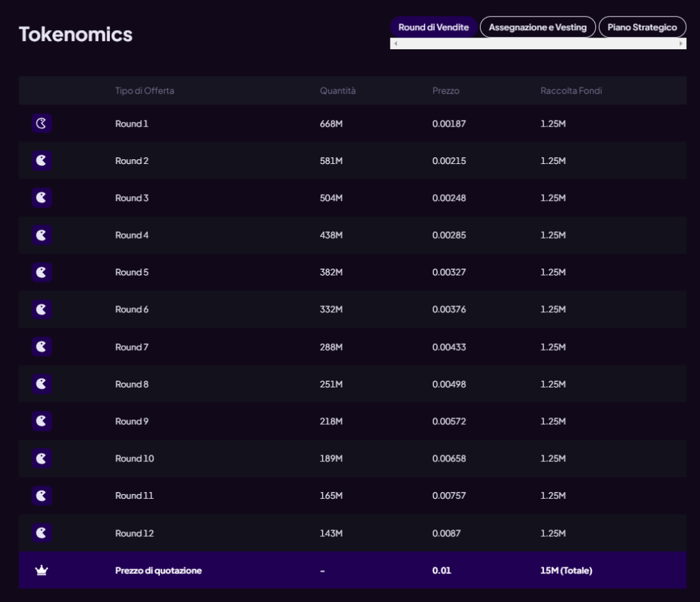Viewport: 700px width, 602px height.
Task: Click the Prezzo column header
Action: 446,91
